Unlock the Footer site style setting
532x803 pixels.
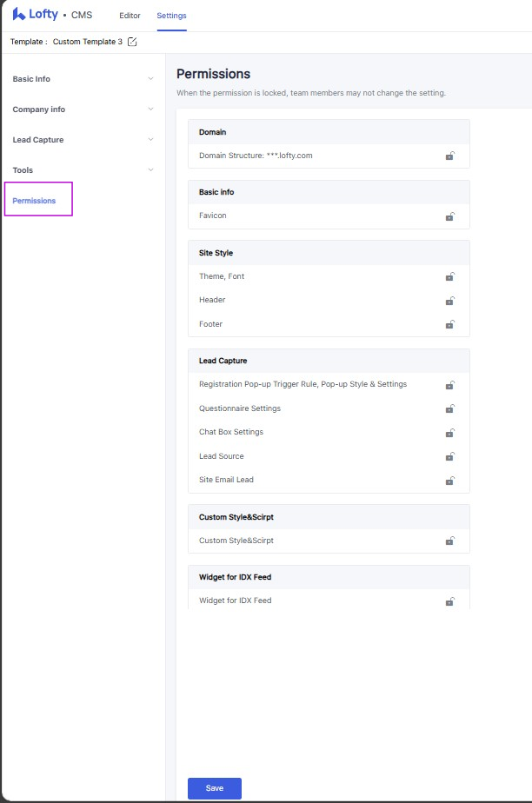click(450, 325)
